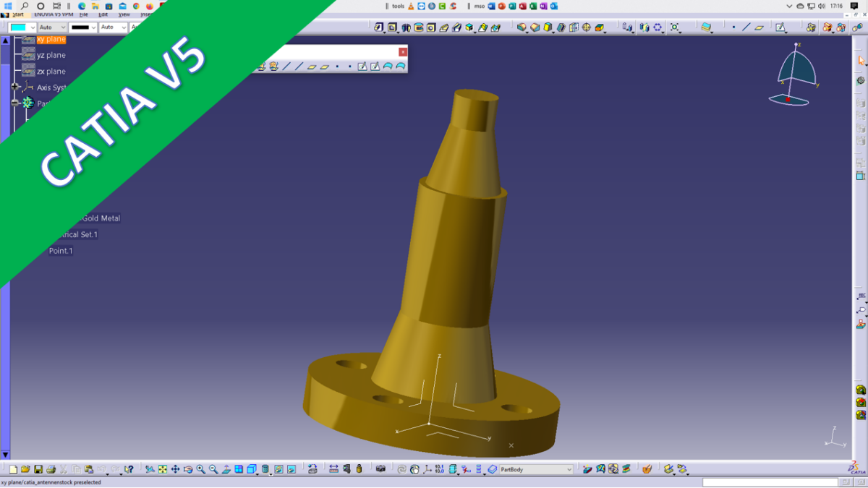Open the View menu
Screen dimensions: 868x488
[124, 14]
